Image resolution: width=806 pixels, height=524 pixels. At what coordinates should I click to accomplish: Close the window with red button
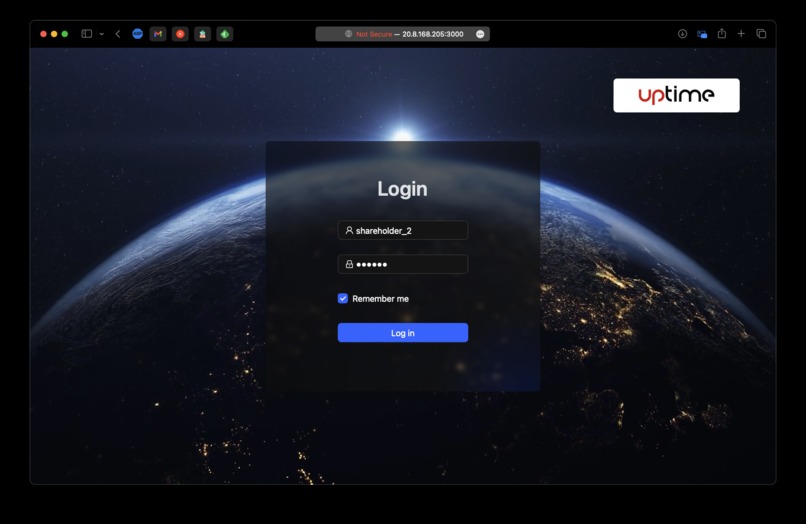[43, 34]
